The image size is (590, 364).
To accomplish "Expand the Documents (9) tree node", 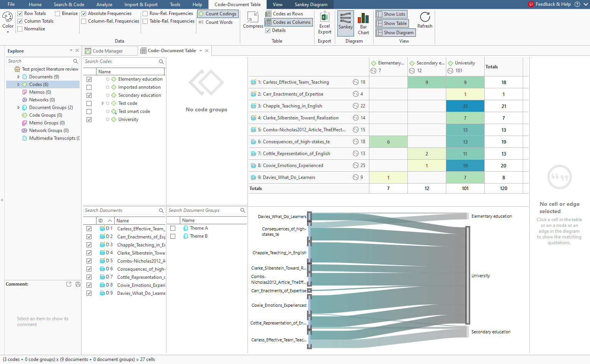I will point(18,77).
